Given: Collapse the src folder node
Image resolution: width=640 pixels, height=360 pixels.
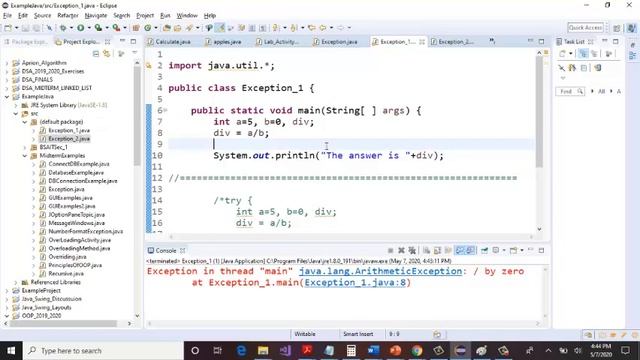Looking at the screenshot, I should click(x=16, y=113).
